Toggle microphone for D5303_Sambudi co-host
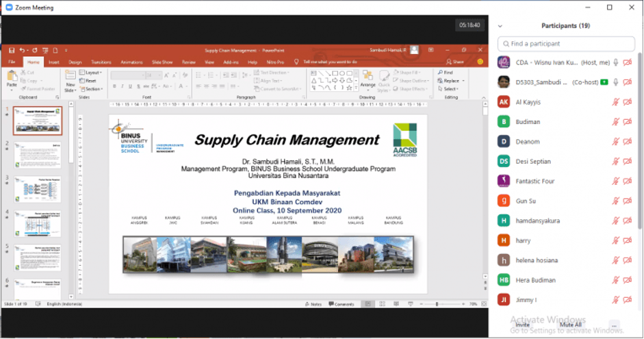 (616, 82)
